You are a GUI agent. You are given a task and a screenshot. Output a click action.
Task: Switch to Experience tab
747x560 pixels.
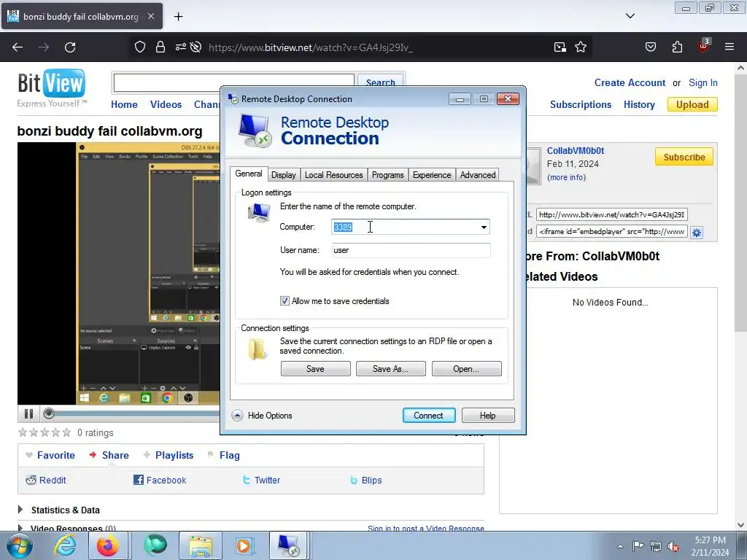(x=432, y=175)
